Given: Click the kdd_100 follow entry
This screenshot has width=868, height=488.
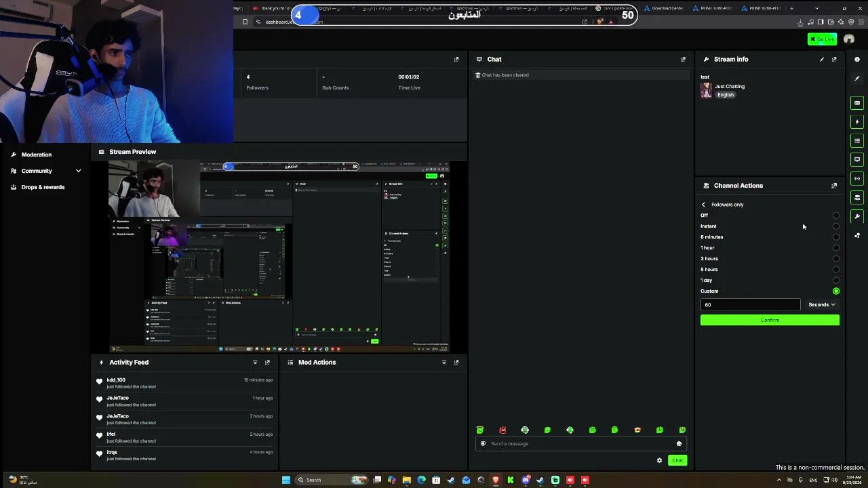Looking at the screenshot, I should [x=185, y=384].
